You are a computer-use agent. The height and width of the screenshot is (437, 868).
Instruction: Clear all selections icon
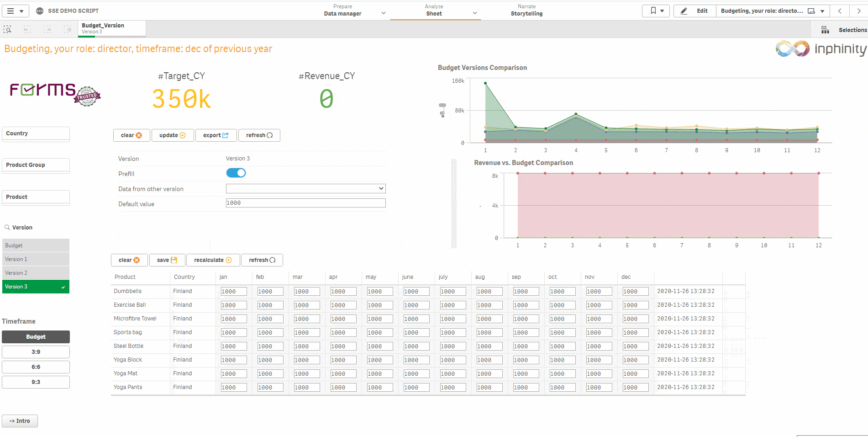tap(68, 30)
